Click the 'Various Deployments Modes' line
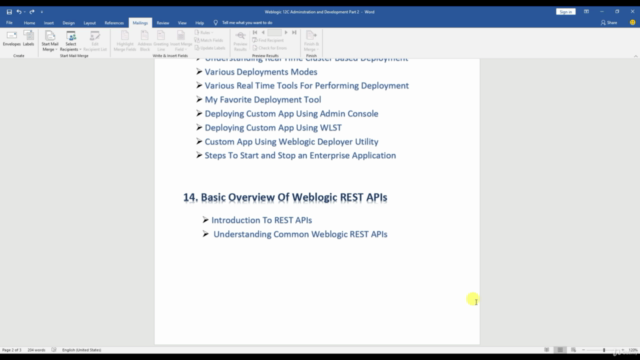Image resolution: width=640 pixels, height=360 pixels. [x=261, y=72]
